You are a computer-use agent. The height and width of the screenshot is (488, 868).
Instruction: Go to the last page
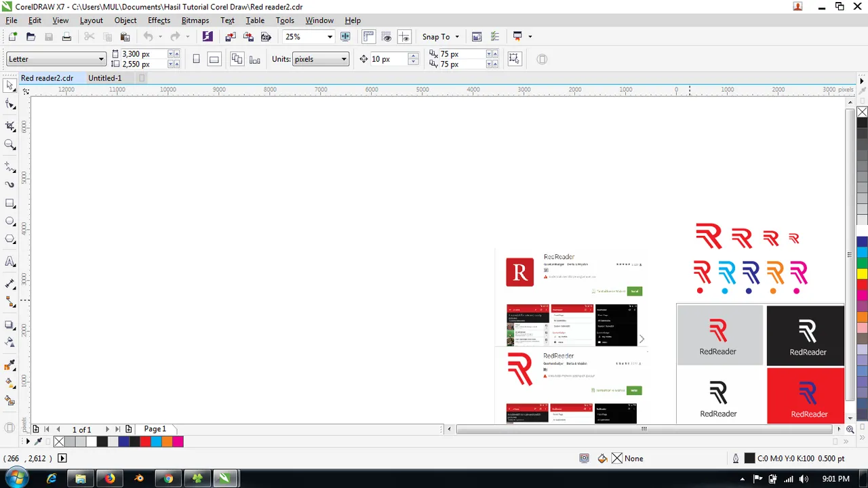click(117, 429)
